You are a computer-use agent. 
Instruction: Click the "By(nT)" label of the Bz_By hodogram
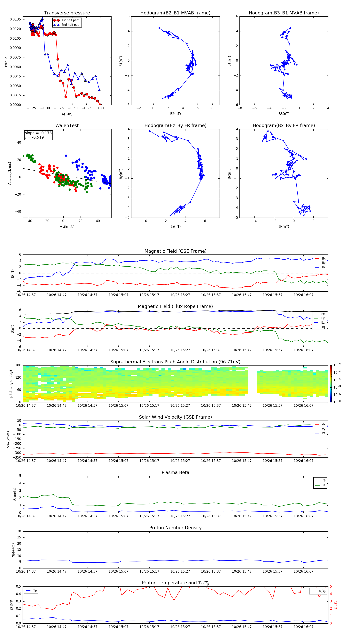(x=121, y=174)
